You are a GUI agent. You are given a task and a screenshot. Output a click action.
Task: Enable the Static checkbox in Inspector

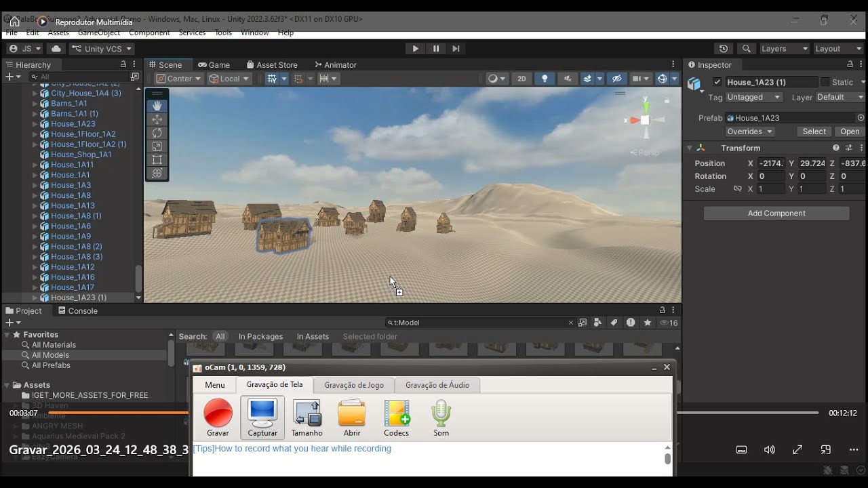click(x=825, y=82)
